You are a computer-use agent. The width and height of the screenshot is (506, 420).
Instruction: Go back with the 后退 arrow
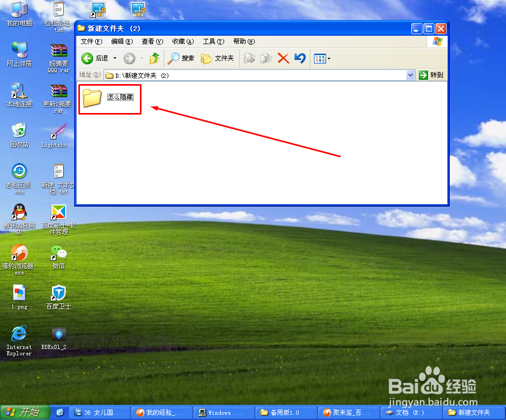point(95,58)
